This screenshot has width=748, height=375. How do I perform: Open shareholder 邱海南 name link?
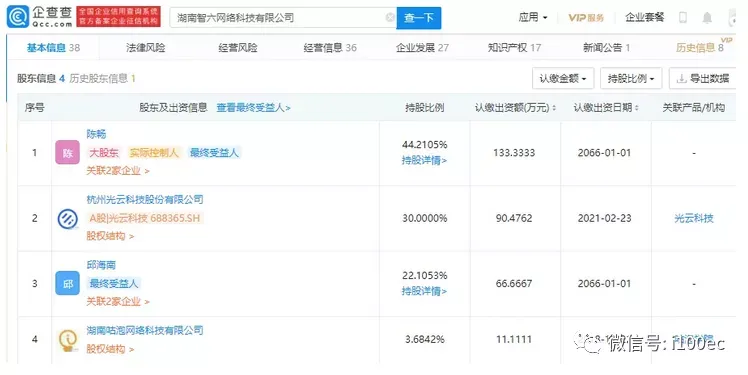(101, 265)
